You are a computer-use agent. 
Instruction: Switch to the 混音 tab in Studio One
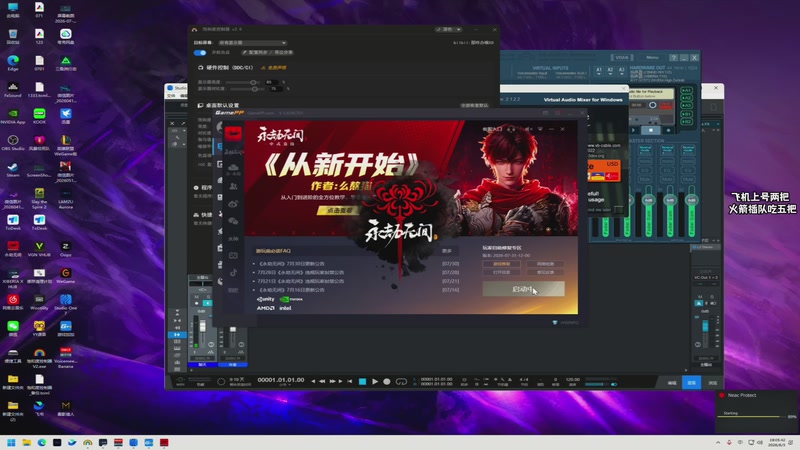click(691, 383)
